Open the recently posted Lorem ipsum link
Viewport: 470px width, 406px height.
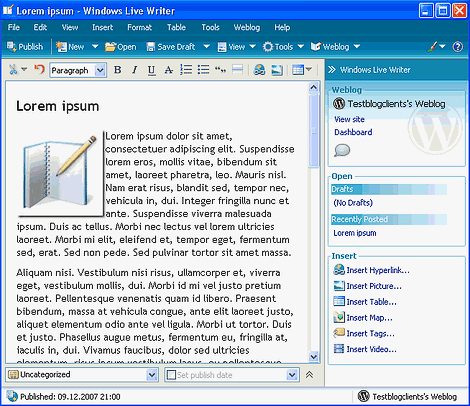point(355,233)
